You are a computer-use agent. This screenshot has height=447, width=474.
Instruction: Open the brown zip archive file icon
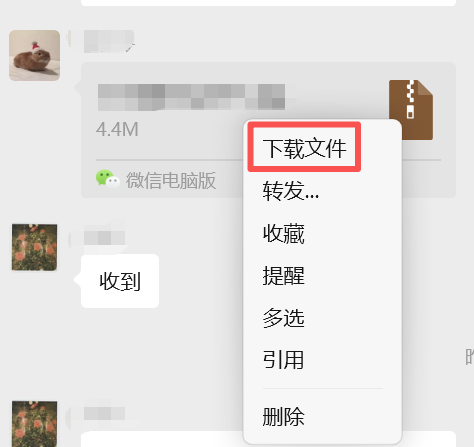(x=411, y=110)
